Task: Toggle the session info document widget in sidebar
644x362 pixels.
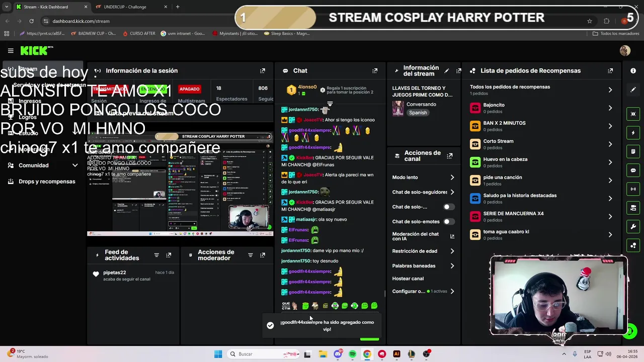Action: tap(633, 151)
